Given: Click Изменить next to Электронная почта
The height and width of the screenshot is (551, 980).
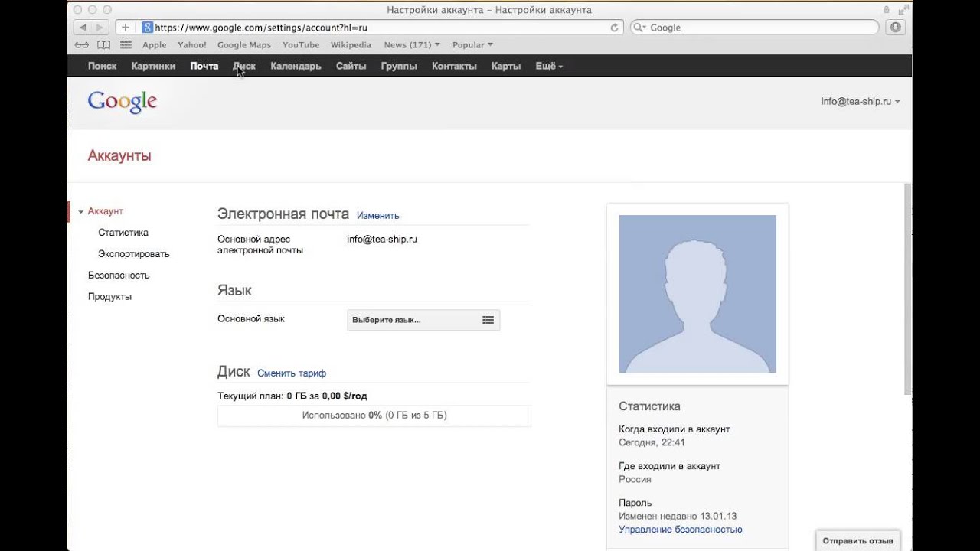Looking at the screenshot, I should coord(378,216).
